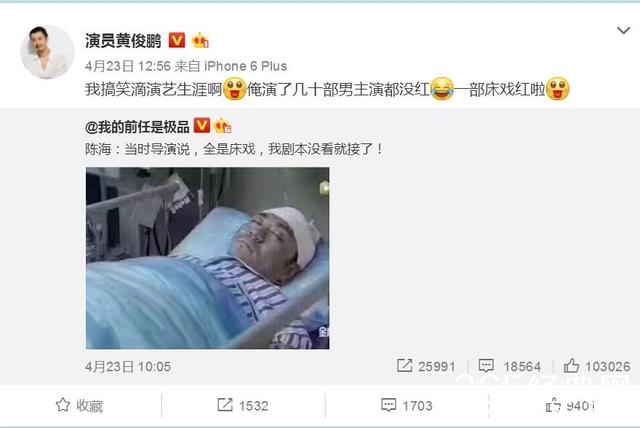Open the comments with 1703 replies
The image size is (640, 428).
(x=407, y=406)
